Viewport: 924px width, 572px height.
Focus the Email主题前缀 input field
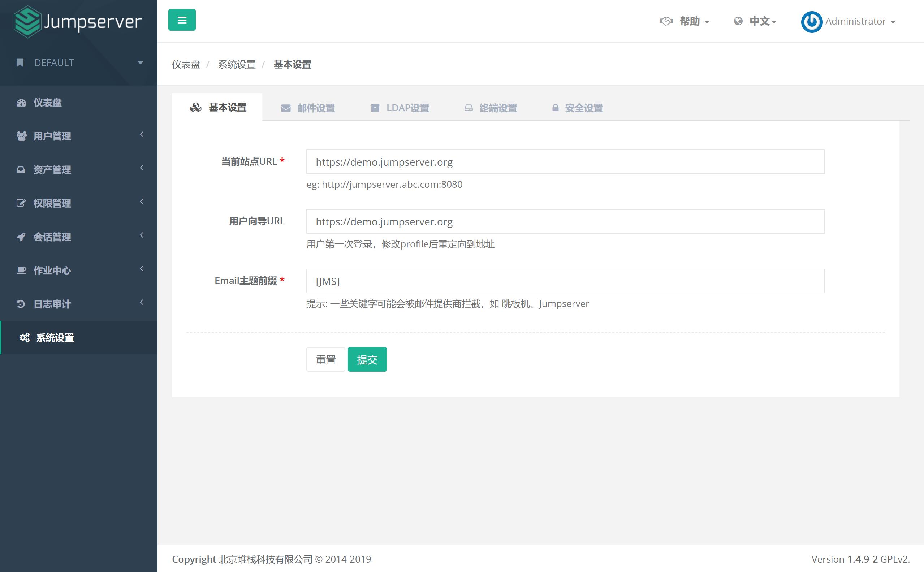(x=565, y=281)
